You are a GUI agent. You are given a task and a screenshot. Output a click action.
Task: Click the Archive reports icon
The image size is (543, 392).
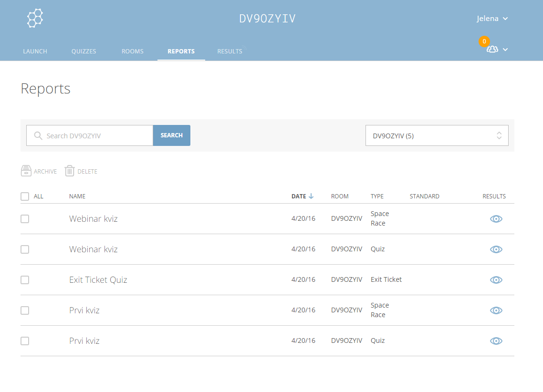coord(26,171)
